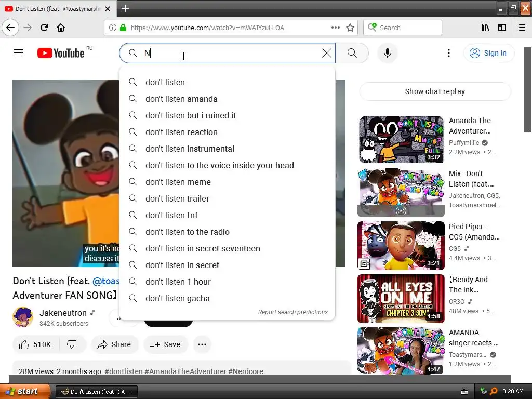Click the page vertical scrollbar thumb
The image size is (532, 399).
(528, 90)
